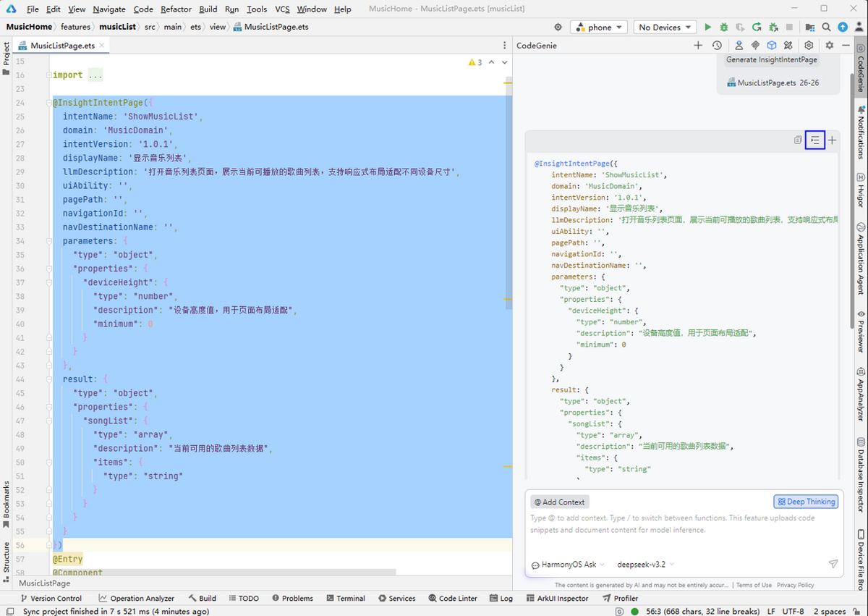Open the Refactor menu
This screenshot has width=868, height=616.
coord(176,9)
